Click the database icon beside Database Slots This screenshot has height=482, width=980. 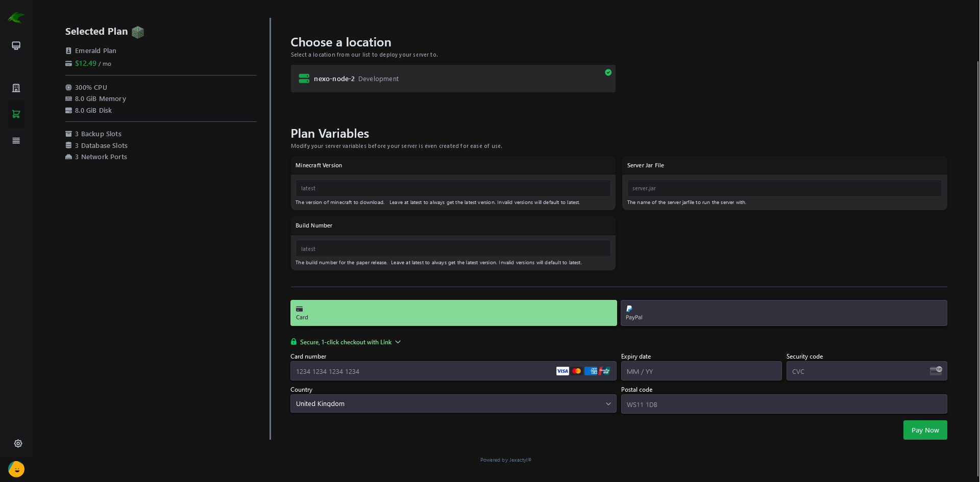(68, 145)
